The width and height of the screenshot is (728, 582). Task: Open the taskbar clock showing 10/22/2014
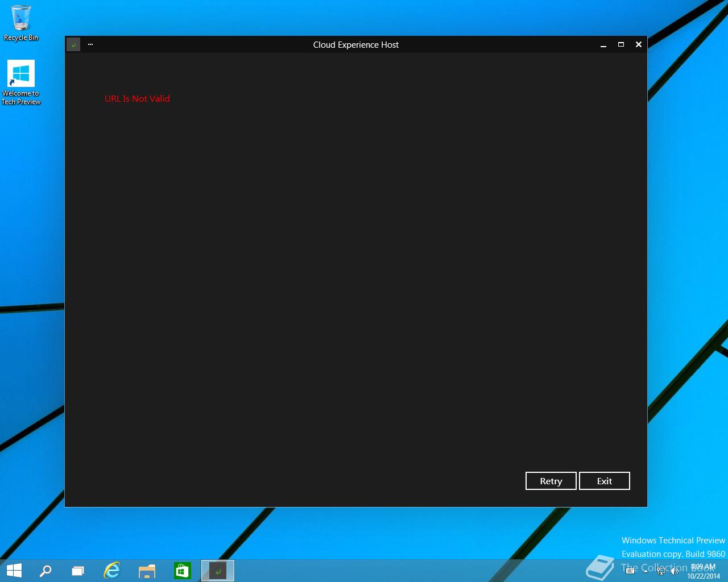(704, 571)
